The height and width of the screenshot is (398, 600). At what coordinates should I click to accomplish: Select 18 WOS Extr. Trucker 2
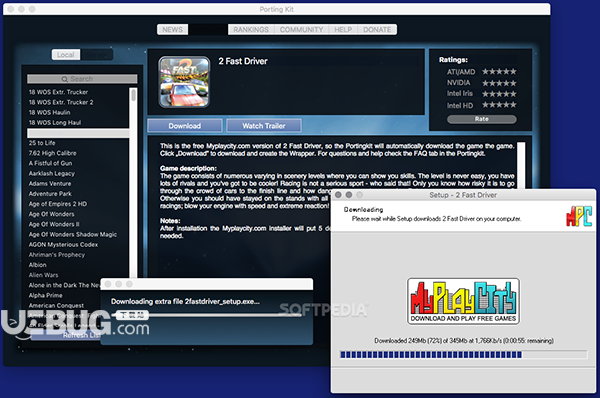pyautogui.click(x=61, y=102)
